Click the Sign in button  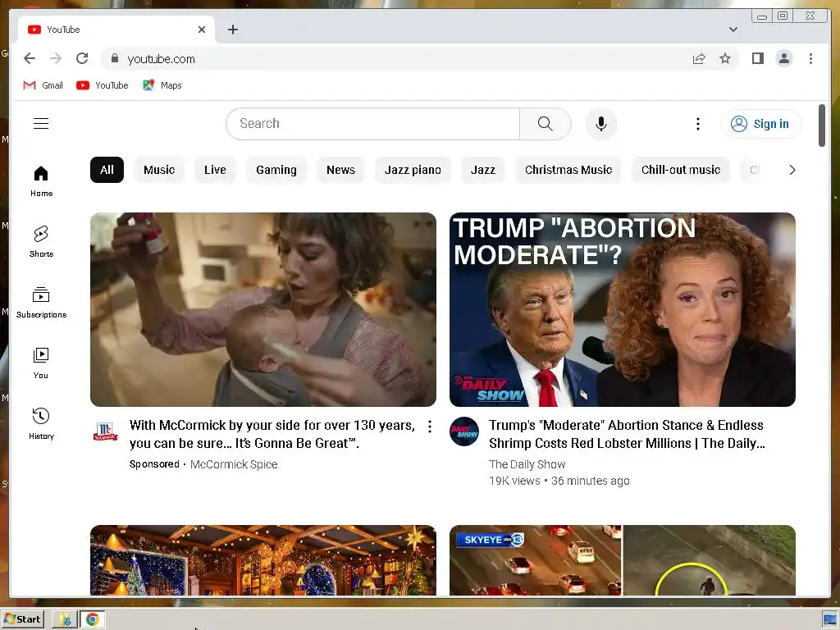760,124
